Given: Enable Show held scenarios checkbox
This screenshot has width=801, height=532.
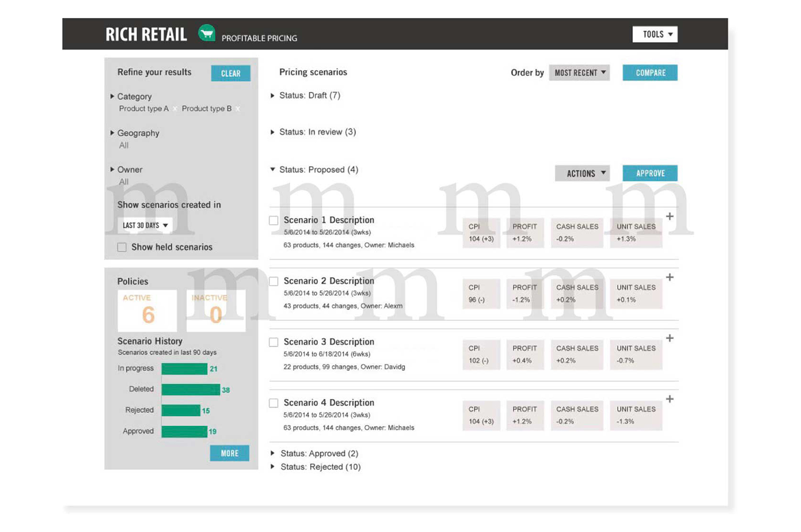Looking at the screenshot, I should coord(122,247).
